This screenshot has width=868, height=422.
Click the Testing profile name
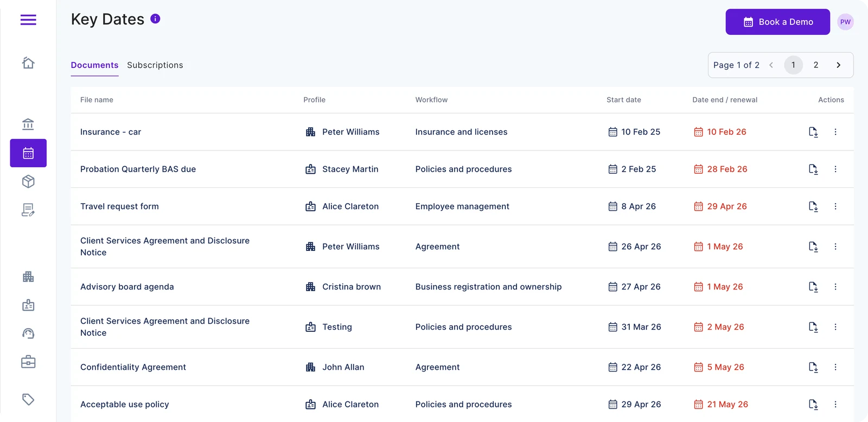337,327
